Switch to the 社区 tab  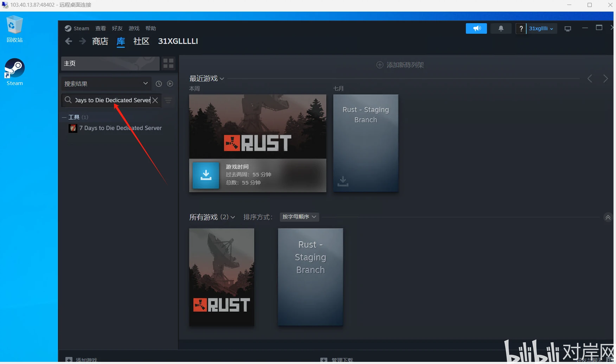pos(142,41)
